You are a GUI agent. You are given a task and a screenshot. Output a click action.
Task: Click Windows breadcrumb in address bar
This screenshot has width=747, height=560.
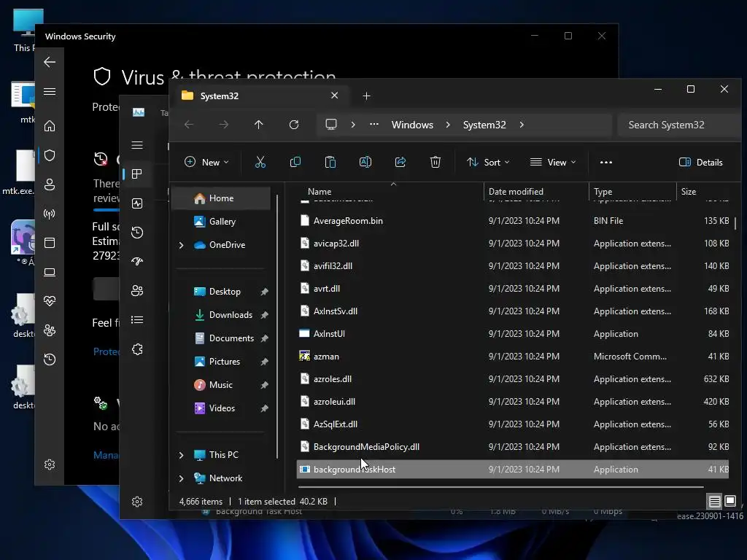[413, 125]
